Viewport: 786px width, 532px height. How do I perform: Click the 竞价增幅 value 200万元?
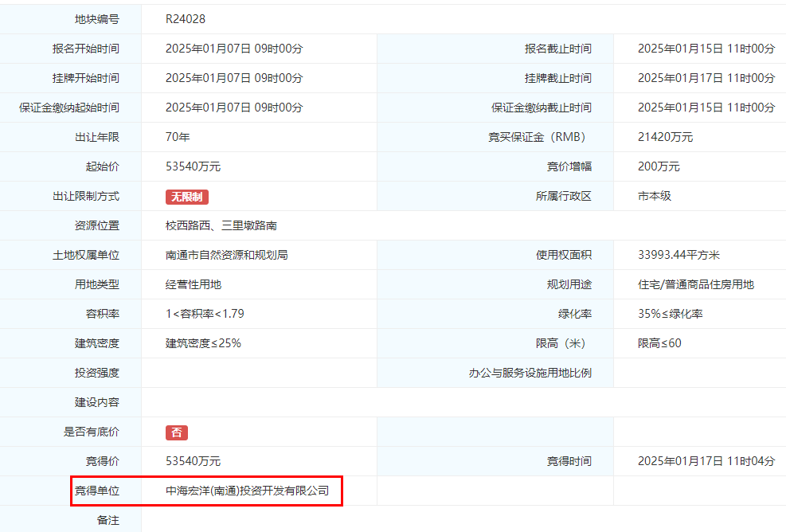(659, 166)
